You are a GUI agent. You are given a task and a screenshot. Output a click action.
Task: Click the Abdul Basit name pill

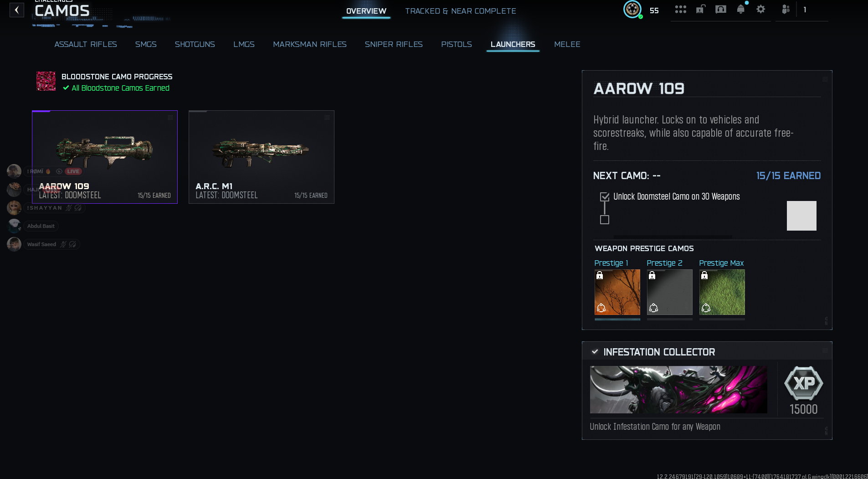click(41, 226)
